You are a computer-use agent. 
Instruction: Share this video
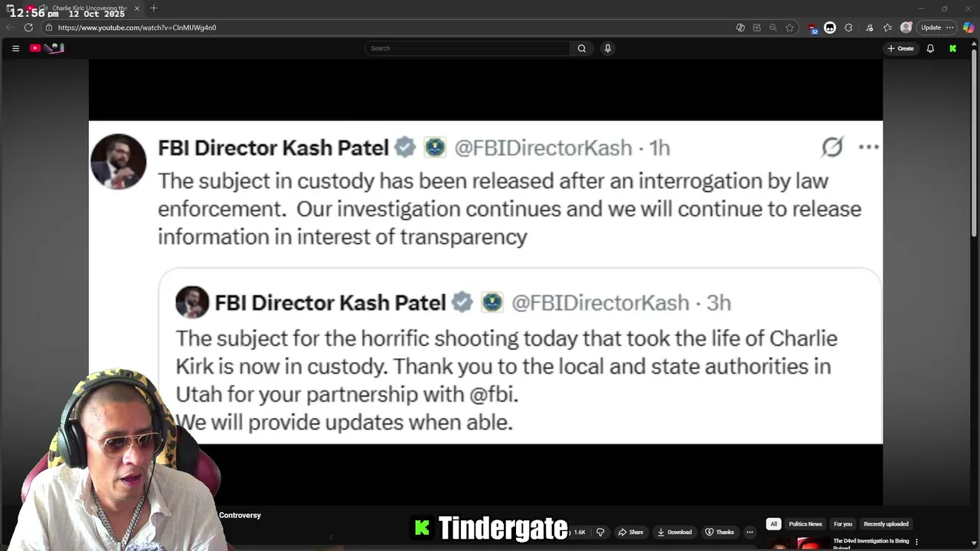[x=631, y=532]
